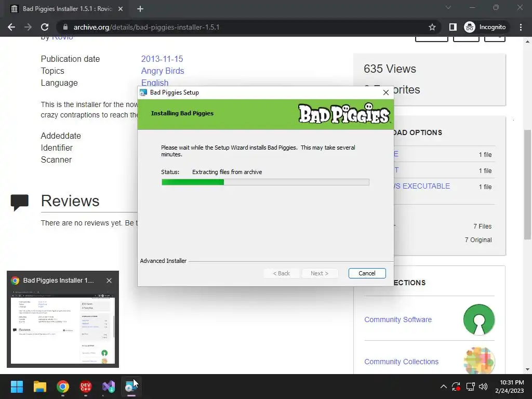
Task: Open the 2013-11-15 publication date link
Action: coord(162,59)
